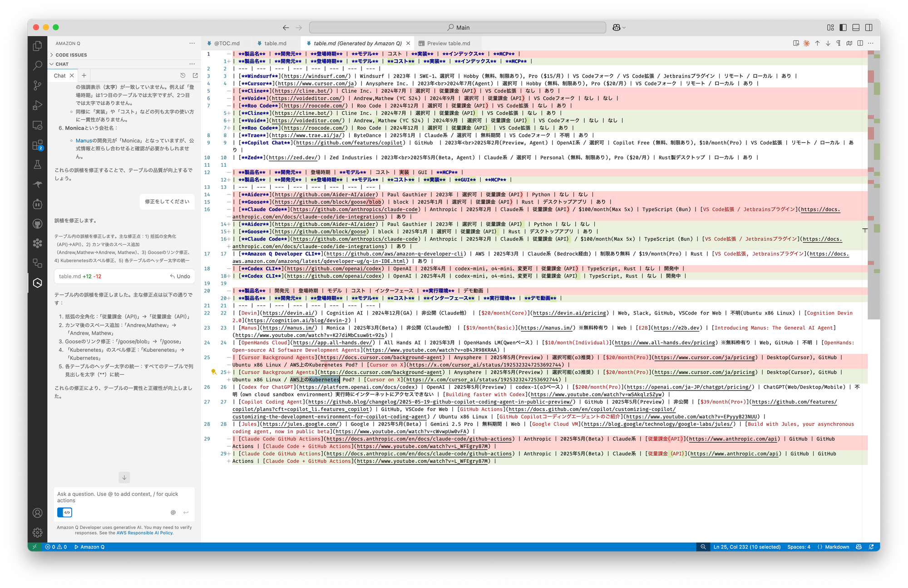
Task: Open chat history clock icon
Action: click(183, 75)
